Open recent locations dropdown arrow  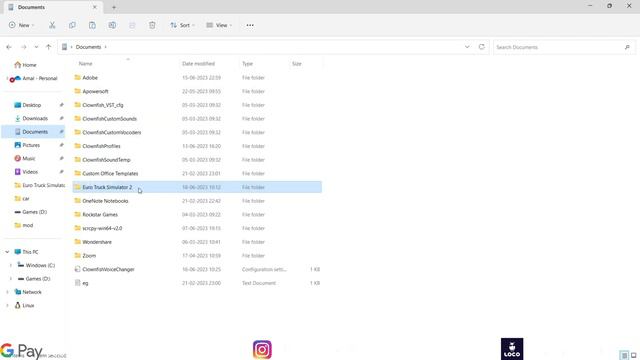click(x=36, y=47)
